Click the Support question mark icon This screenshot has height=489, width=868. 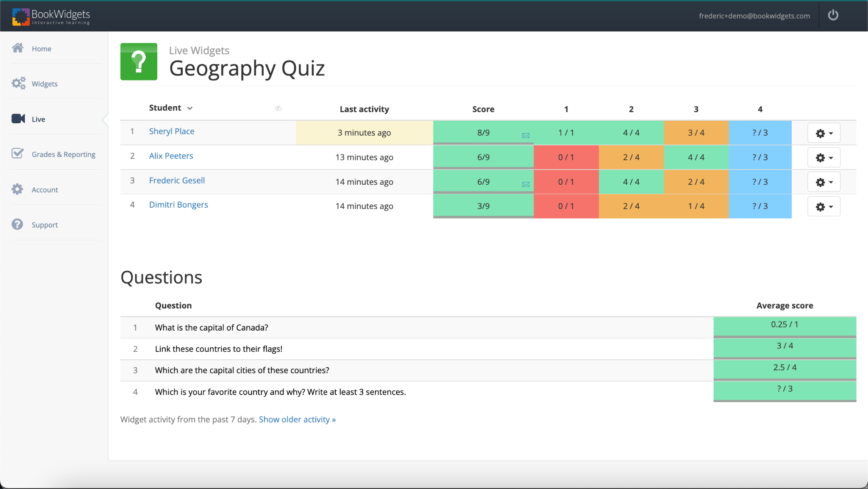pyautogui.click(x=17, y=224)
